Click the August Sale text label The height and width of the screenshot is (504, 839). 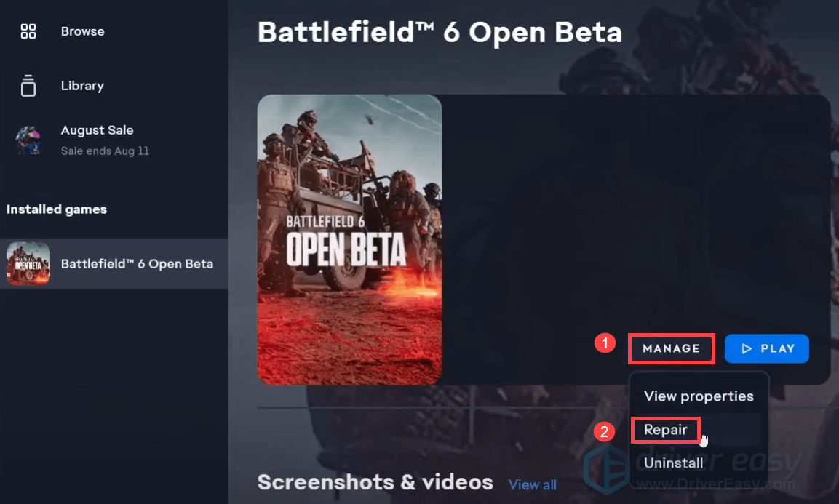coord(97,130)
